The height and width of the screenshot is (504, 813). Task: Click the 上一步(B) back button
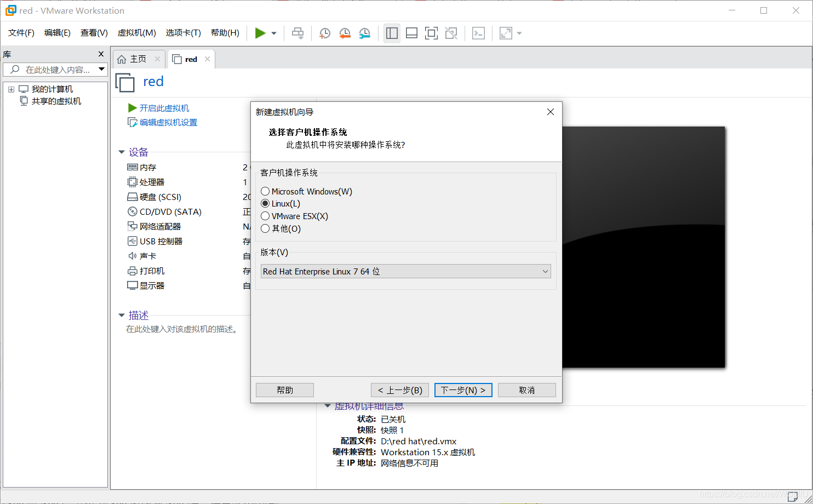tap(400, 390)
